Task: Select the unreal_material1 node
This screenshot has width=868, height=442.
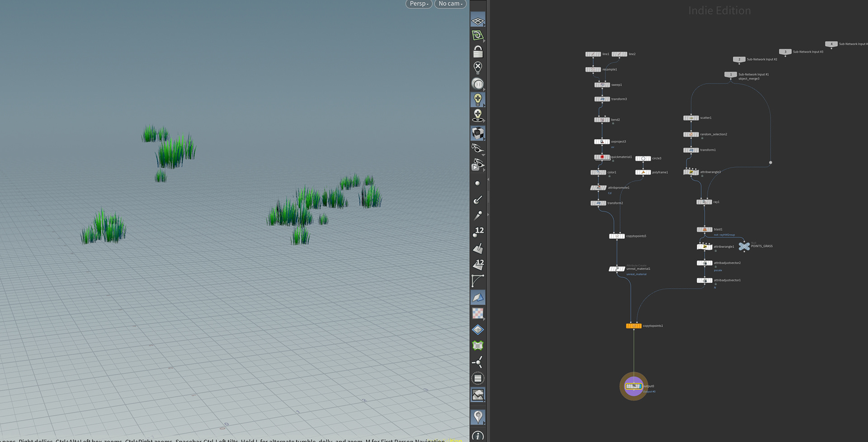Action: [617, 269]
